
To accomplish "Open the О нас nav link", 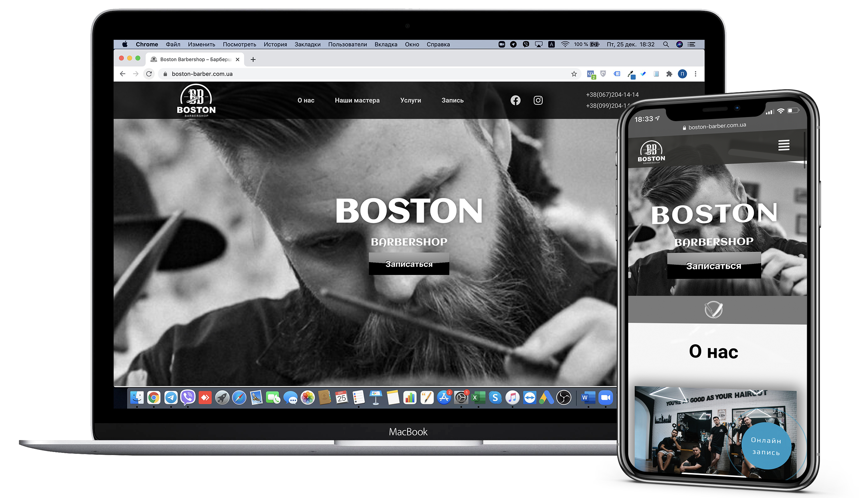I will (306, 100).
